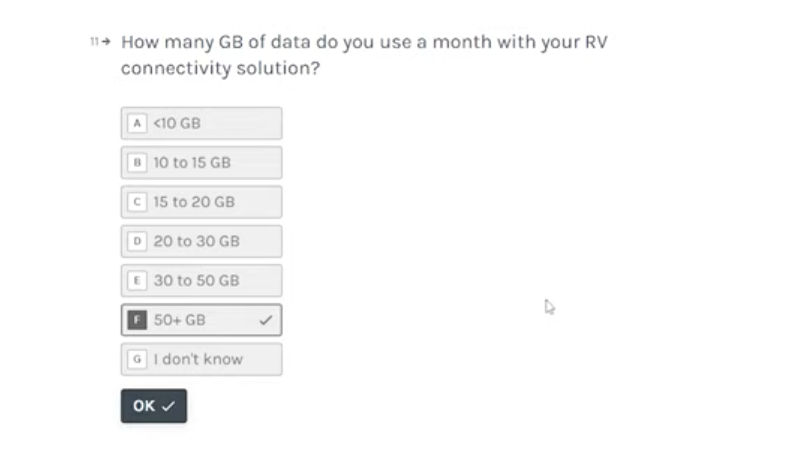Click the arrow icon beside question number
The width and height of the screenshot is (786, 468).
pyautogui.click(x=106, y=42)
